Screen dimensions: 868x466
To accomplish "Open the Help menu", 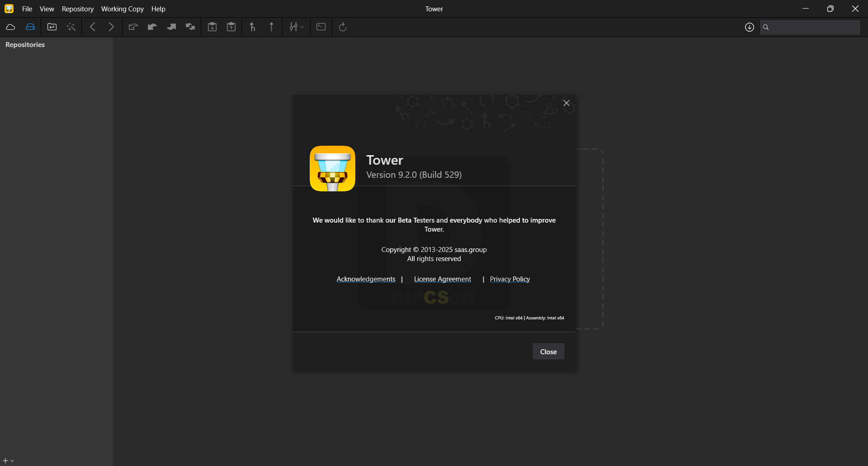I will point(158,9).
